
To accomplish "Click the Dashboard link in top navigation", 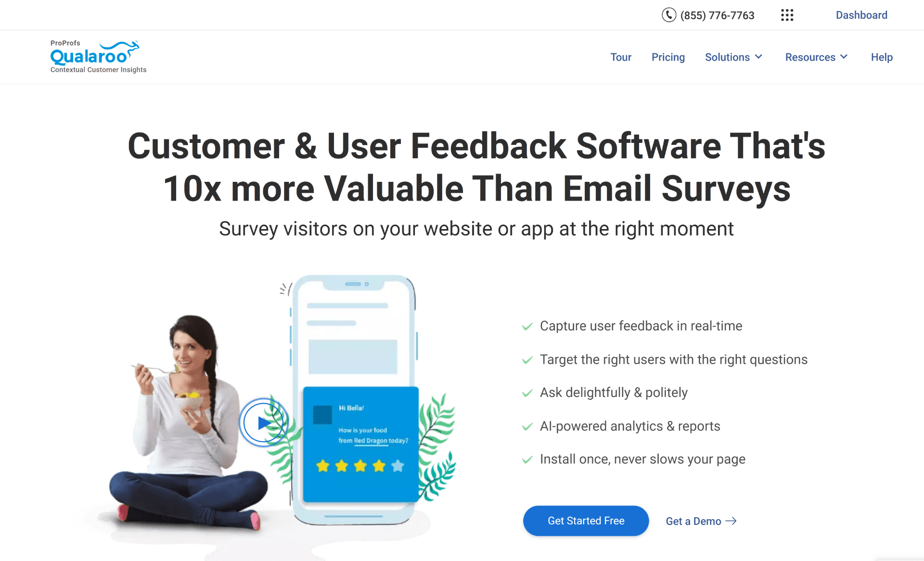I will point(862,14).
